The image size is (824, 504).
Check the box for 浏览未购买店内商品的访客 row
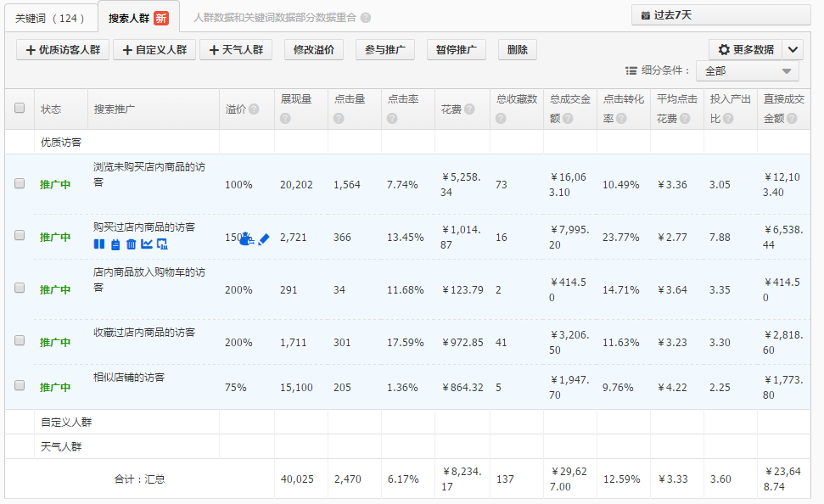[x=20, y=182]
